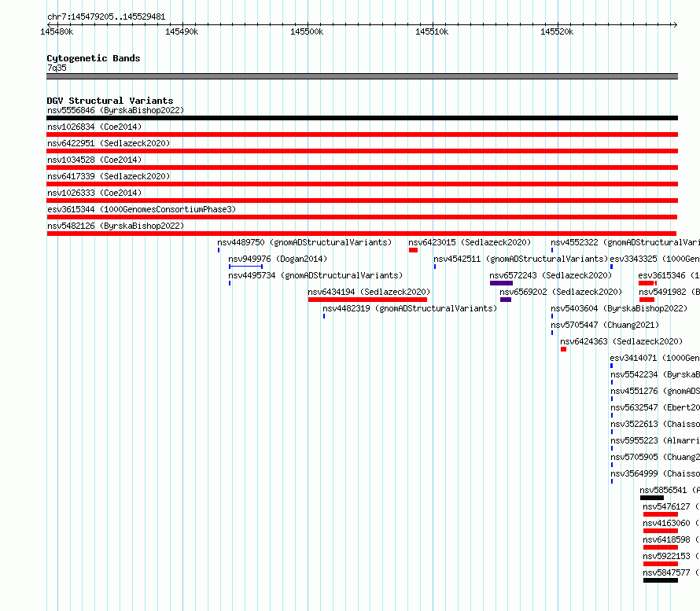Open the nsv5955223 variant label

point(655,440)
